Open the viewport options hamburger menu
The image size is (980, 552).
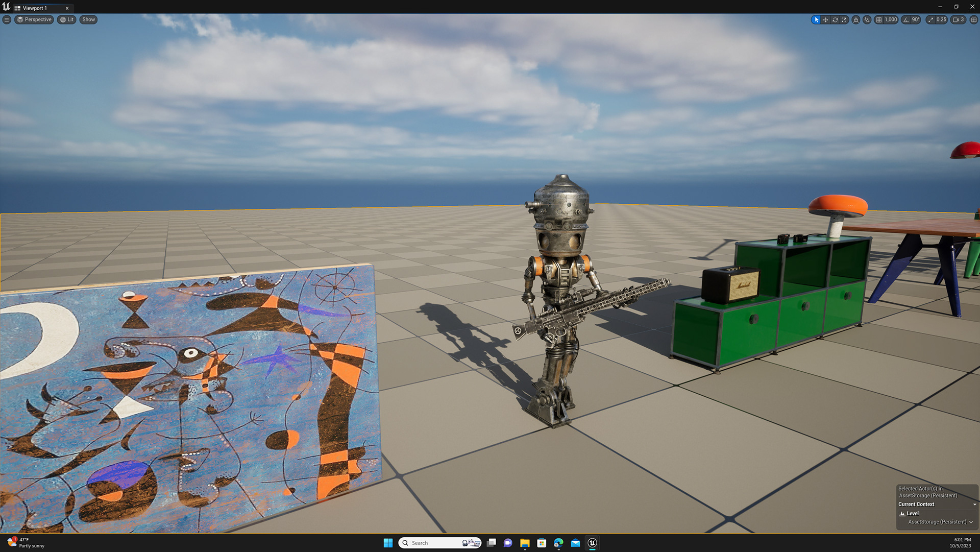7,19
